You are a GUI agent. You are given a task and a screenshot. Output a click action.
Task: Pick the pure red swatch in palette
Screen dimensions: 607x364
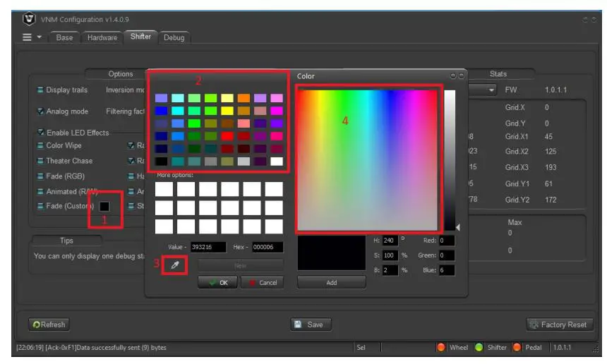tap(227, 136)
